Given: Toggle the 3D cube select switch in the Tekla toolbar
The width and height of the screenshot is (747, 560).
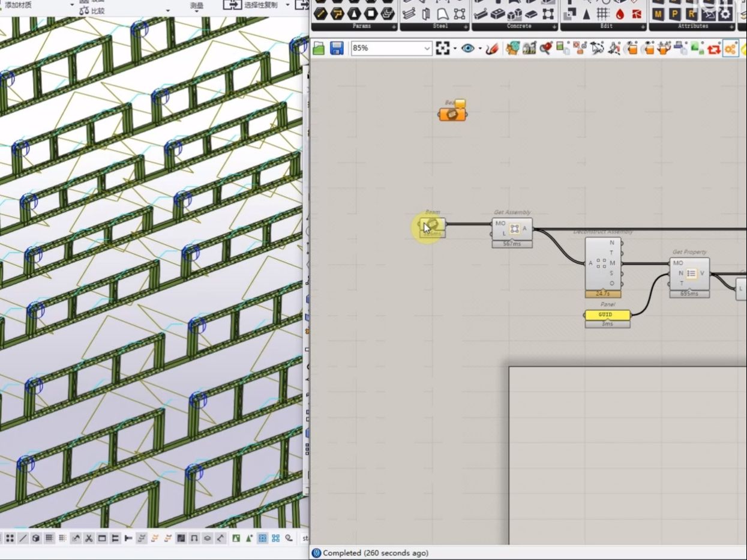Looking at the screenshot, I should coord(36,538).
